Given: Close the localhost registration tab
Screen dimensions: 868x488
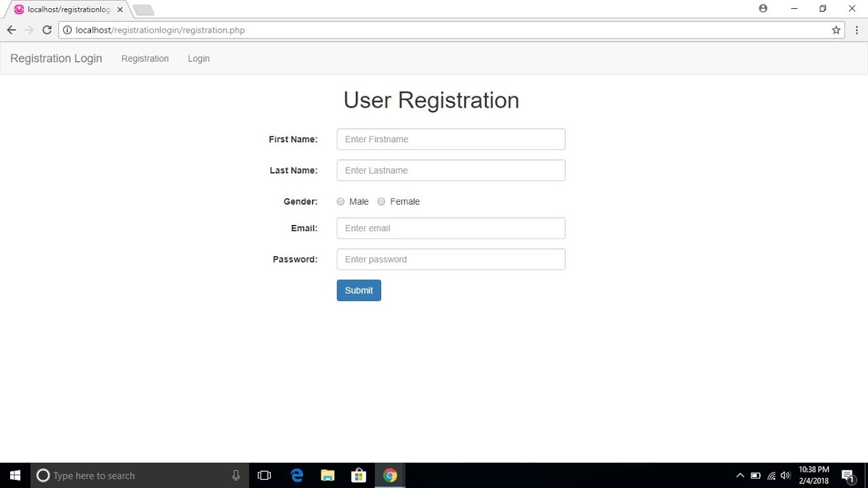Looking at the screenshot, I should 120,9.
